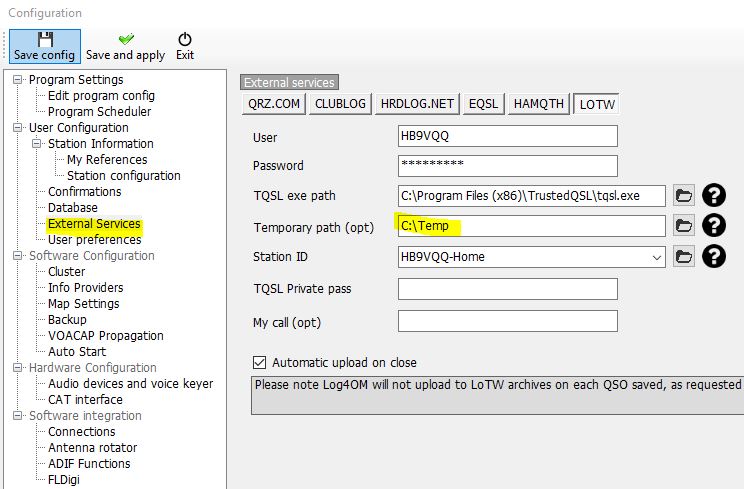Select My References in tree
The height and width of the screenshot is (489, 744).
tap(107, 159)
